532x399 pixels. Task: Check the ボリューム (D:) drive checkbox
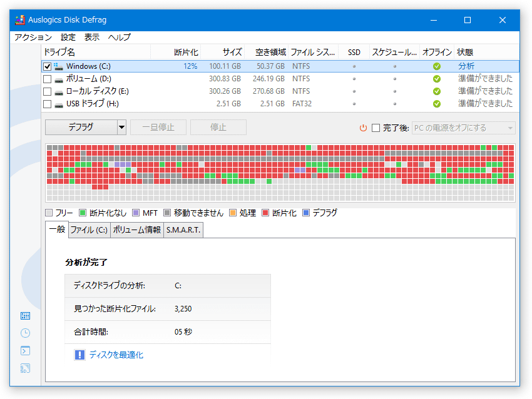[x=48, y=79]
